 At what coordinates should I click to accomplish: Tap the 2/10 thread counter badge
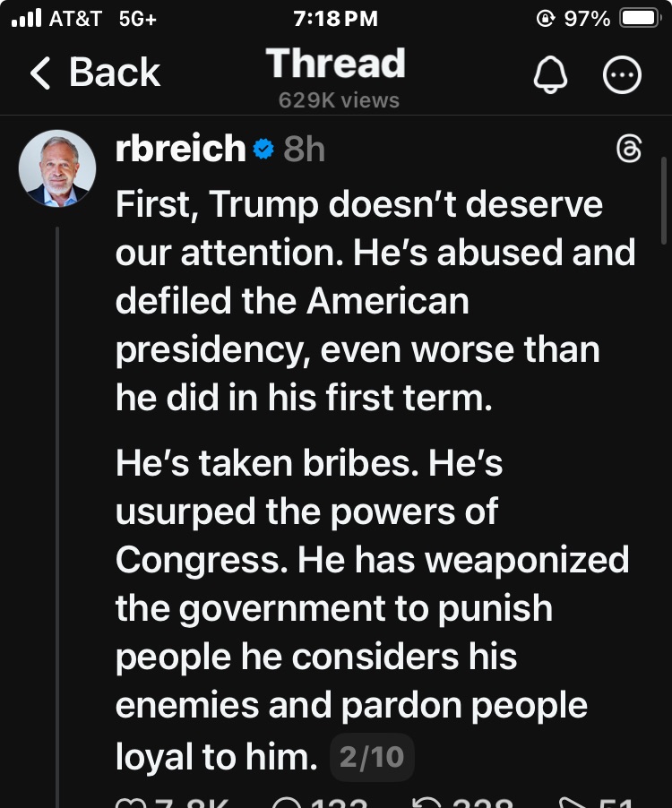tap(372, 758)
